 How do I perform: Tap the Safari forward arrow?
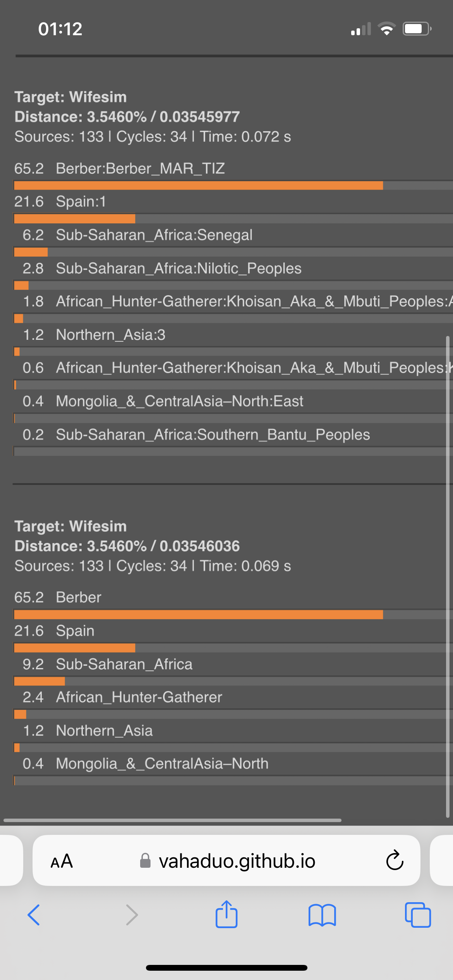point(132,915)
